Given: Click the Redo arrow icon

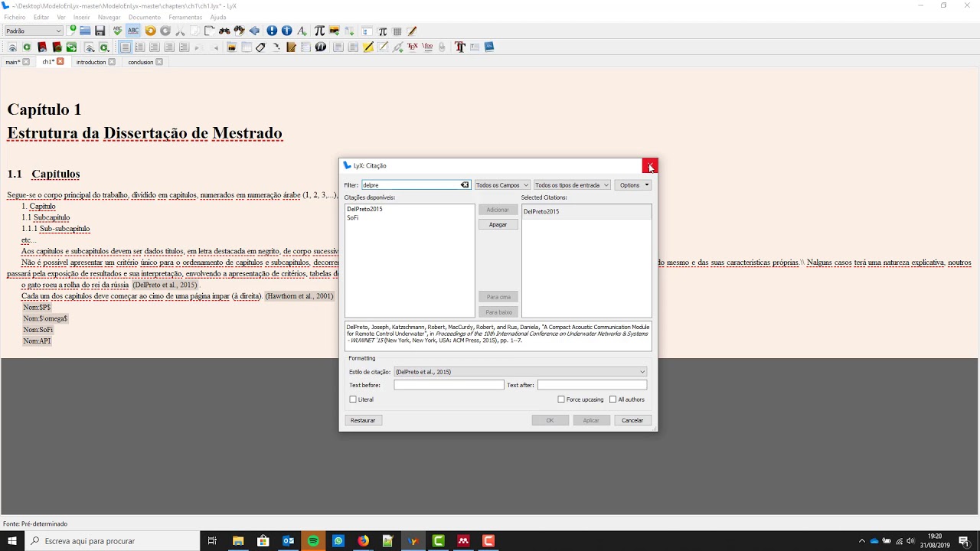Looking at the screenshot, I should (x=165, y=31).
